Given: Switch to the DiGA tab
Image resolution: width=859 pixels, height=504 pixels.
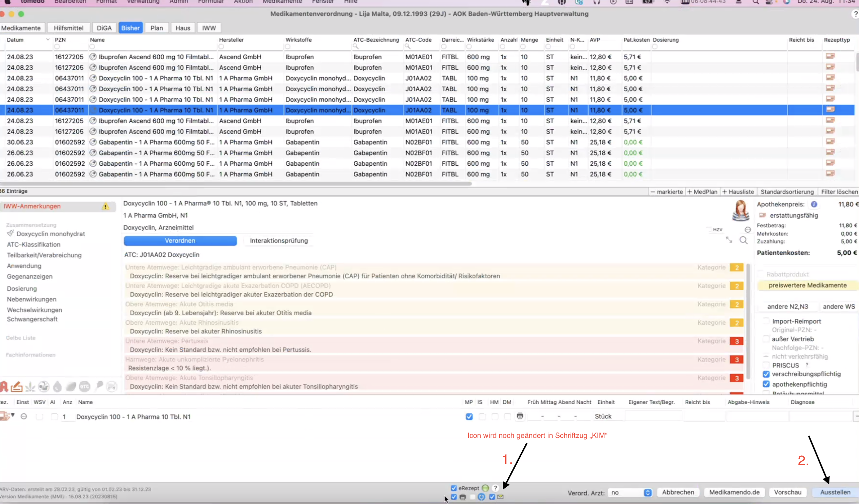Looking at the screenshot, I should (x=104, y=28).
